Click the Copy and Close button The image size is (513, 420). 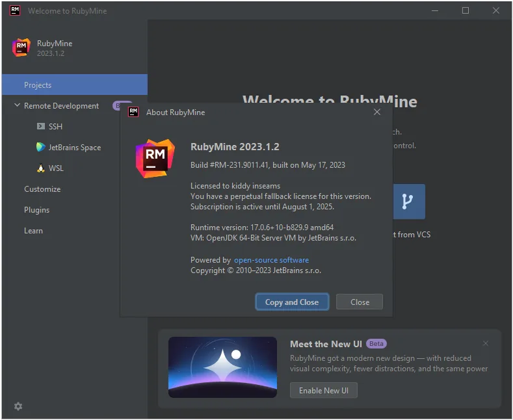pos(292,302)
